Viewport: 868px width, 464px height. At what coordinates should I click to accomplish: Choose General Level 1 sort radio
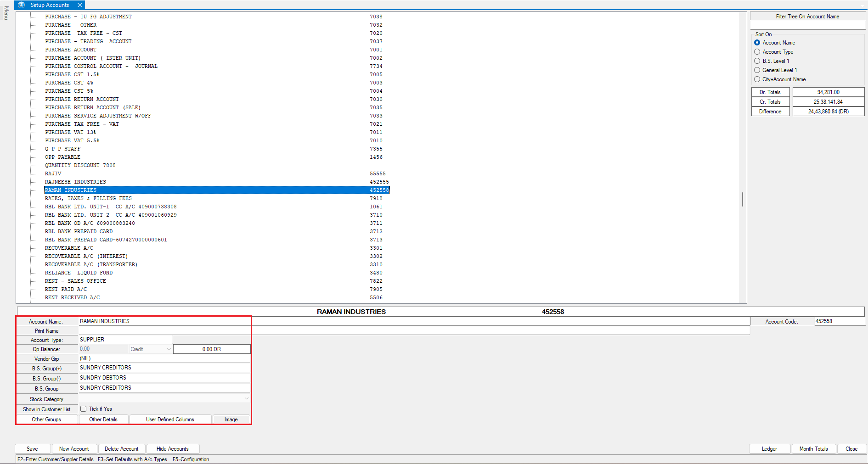tap(757, 70)
